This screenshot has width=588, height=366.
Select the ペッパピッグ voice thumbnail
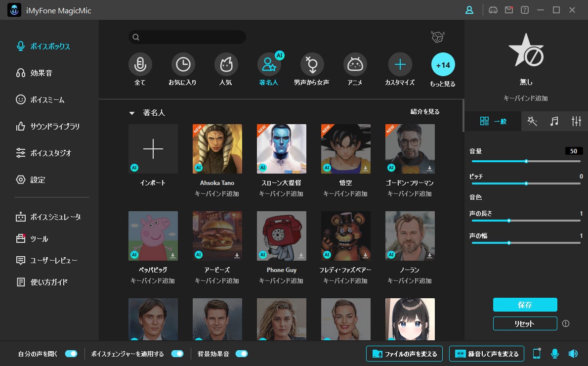153,236
